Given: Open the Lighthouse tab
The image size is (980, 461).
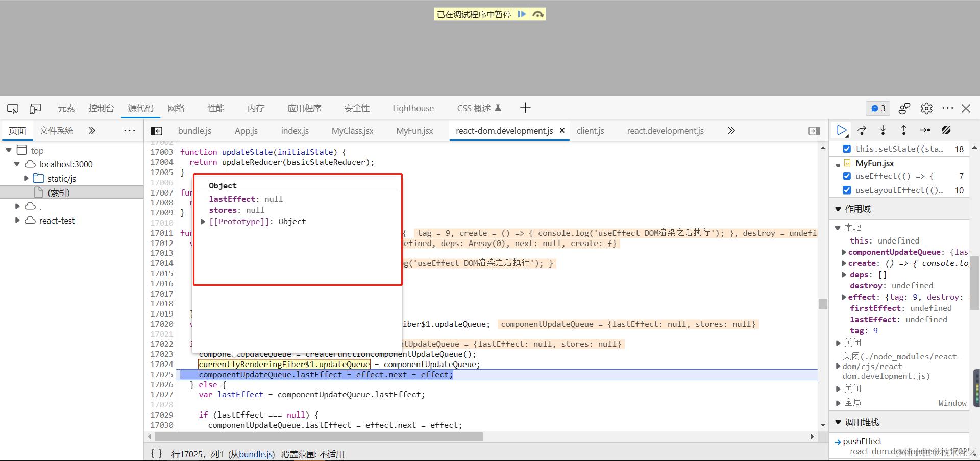Looking at the screenshot, I should coord(413,108).
